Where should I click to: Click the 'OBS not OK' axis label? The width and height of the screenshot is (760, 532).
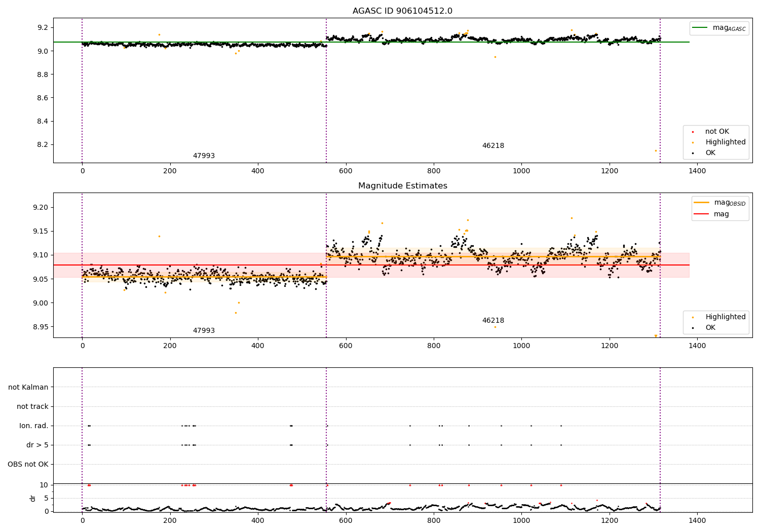28,465
